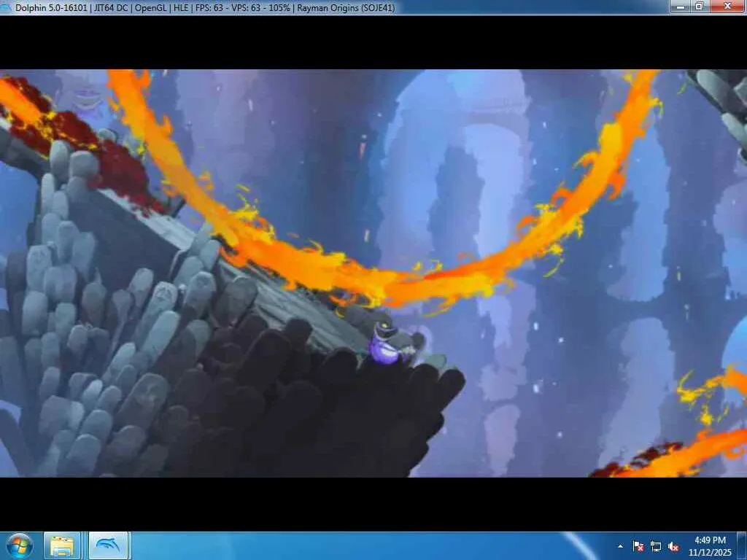Click the muted volume speaker icon

(x=673, y=546)
